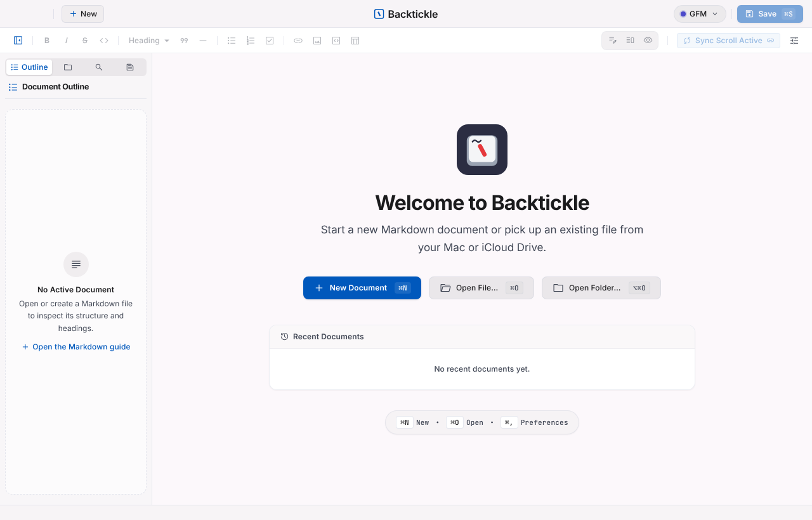The image size is (812, 520).
Task: Click the New button in title bar
Action: coord(82,14)
